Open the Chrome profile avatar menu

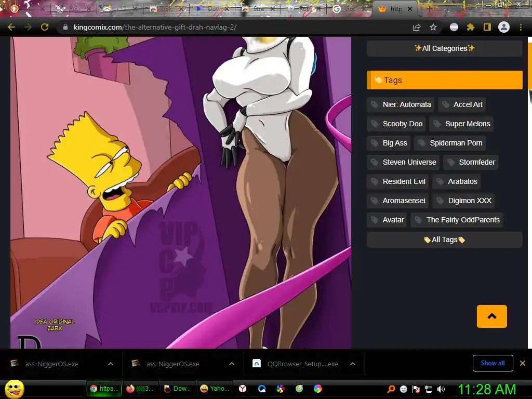(x=504, y=27)
